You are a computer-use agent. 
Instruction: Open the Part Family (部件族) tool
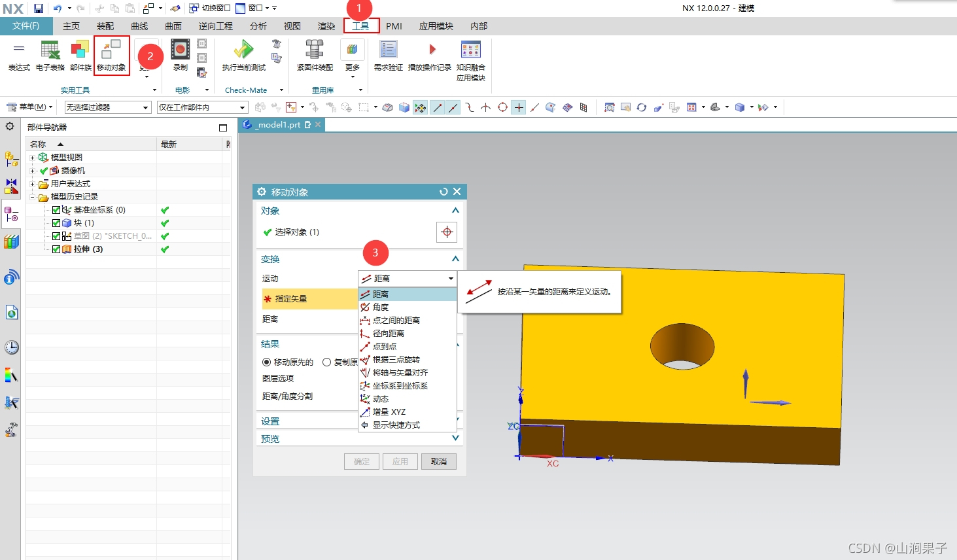(x=80, y=56)
